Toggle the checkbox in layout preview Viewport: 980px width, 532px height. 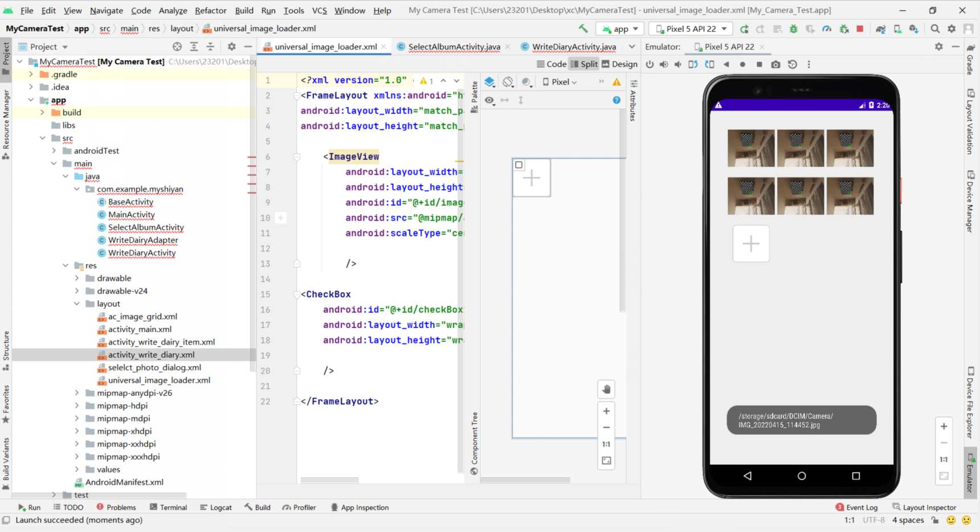pyautogui.click(x=518, y=165)
